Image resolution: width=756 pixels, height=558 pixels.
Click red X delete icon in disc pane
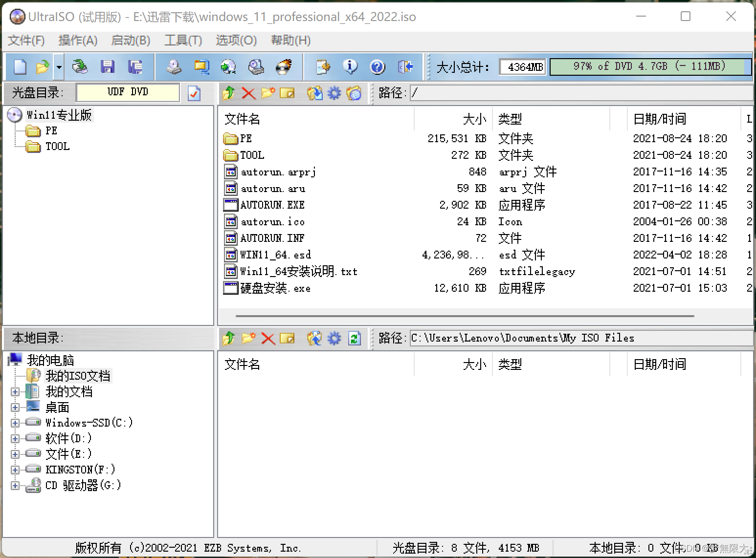click(x=248, y=93)
